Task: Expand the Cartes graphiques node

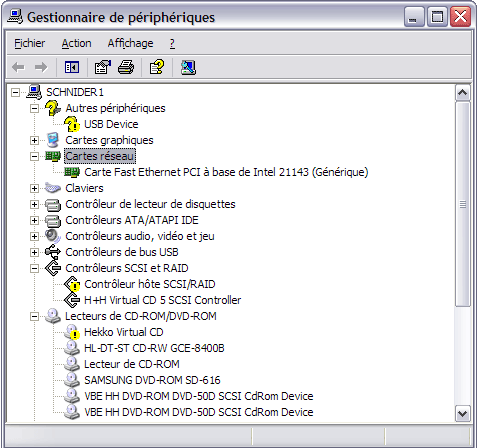Action: (34, 140)
